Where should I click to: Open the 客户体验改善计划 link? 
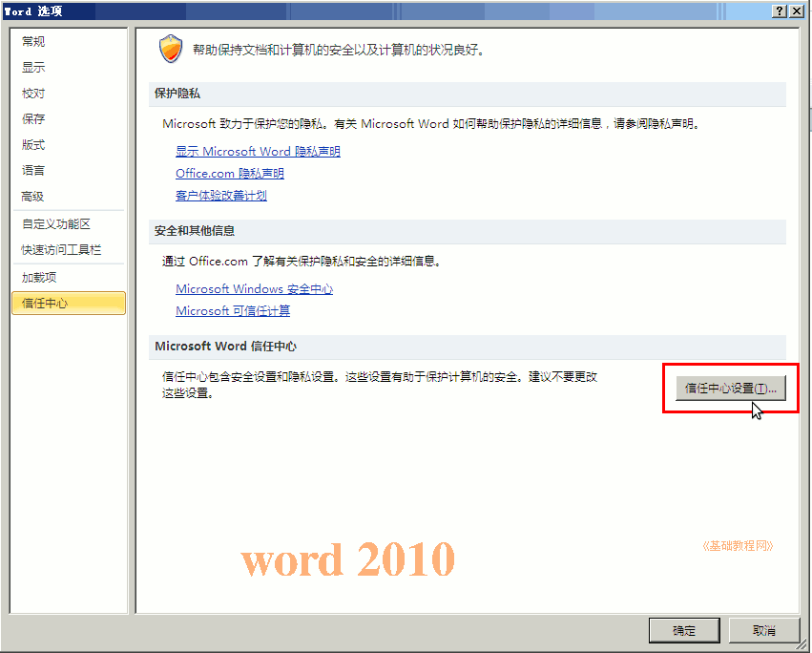pos(221,196)
